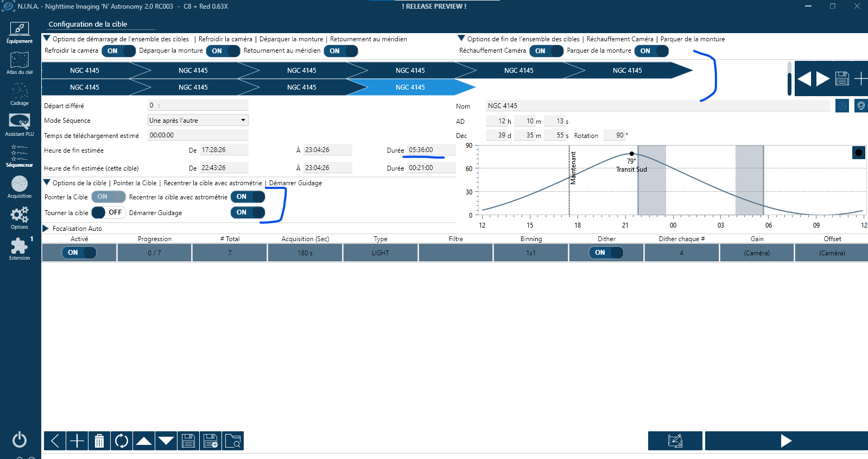Toggle Refroidir la caméra switch
Viewport: 868px width, 459px height.
118,51
